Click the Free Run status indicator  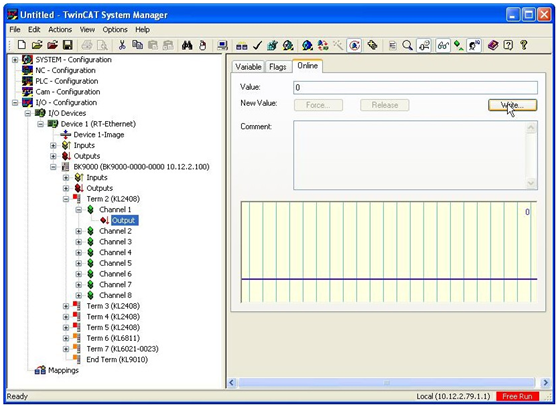(x=517, y=396)
